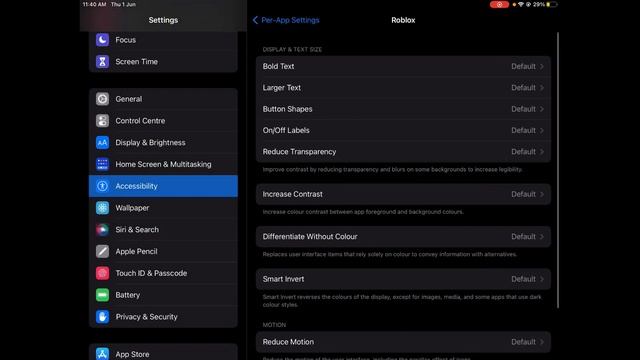640x360 pixels.
Task: Open the Screen Time menu item
Action: pos(163,62)
